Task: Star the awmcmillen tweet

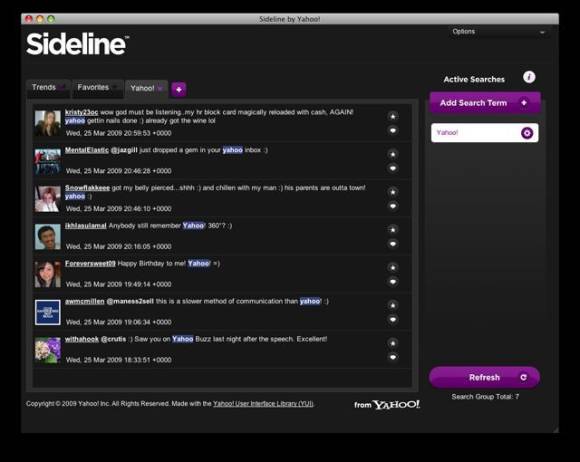Action: [393, 306]
